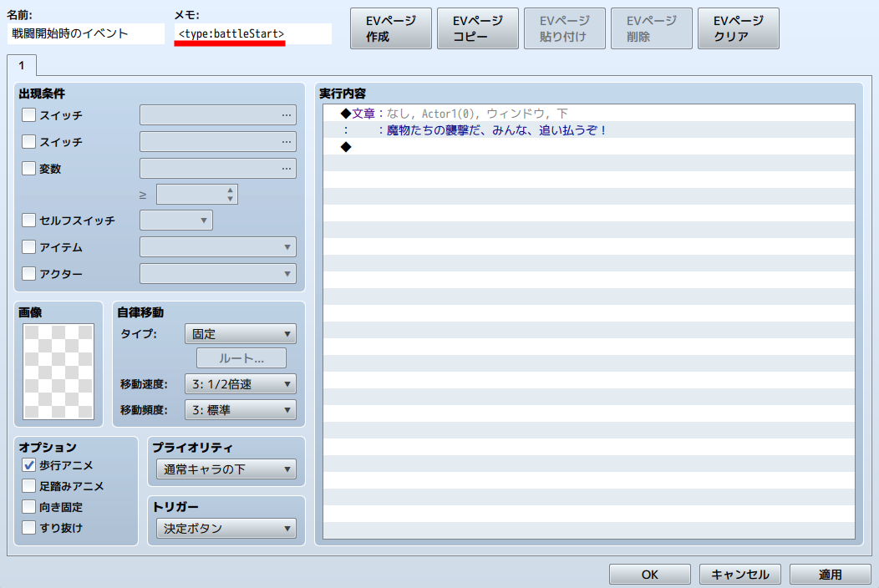879x588 pixels.
Task: Click the EVページ作成 button
Action: [391, 28]
